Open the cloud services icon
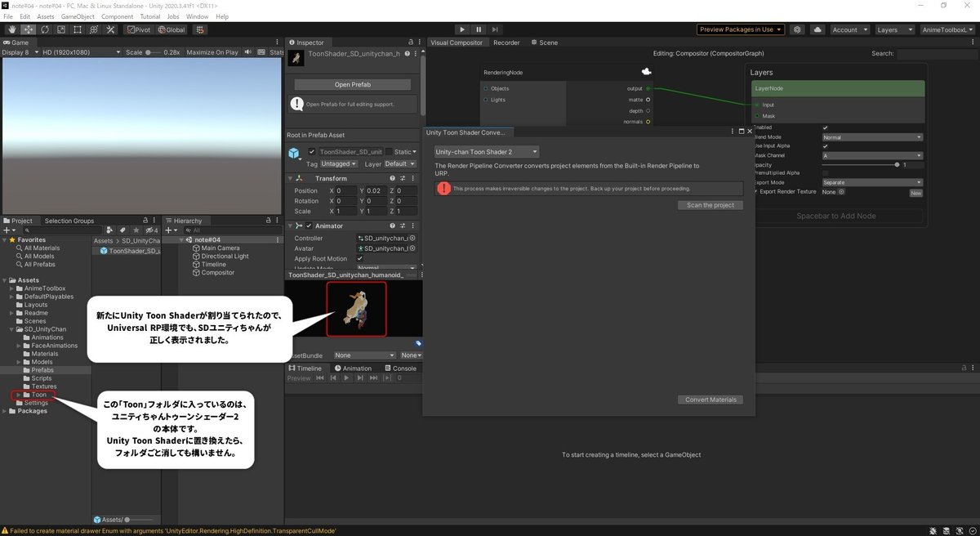Viewport: 980px width, 536px height. (817, 29)
